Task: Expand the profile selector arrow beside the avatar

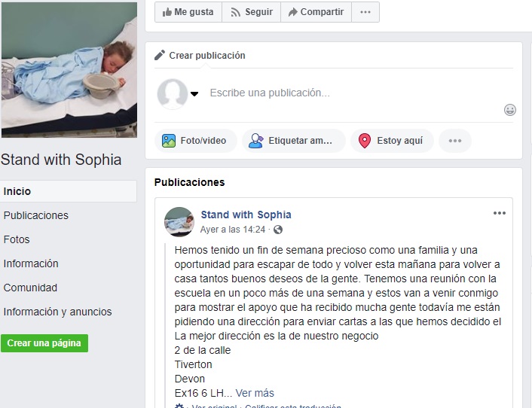Action: tap(194, 94)
